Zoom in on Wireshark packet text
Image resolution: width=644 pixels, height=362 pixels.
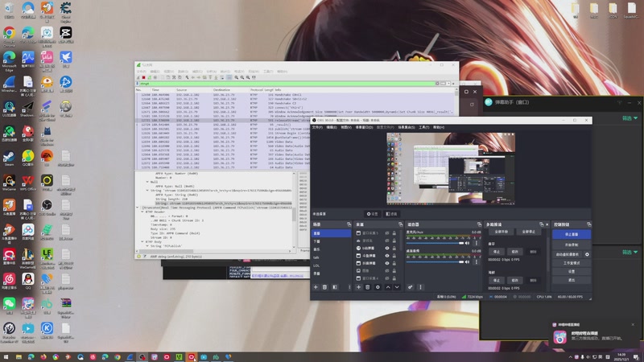click(236, 77)
